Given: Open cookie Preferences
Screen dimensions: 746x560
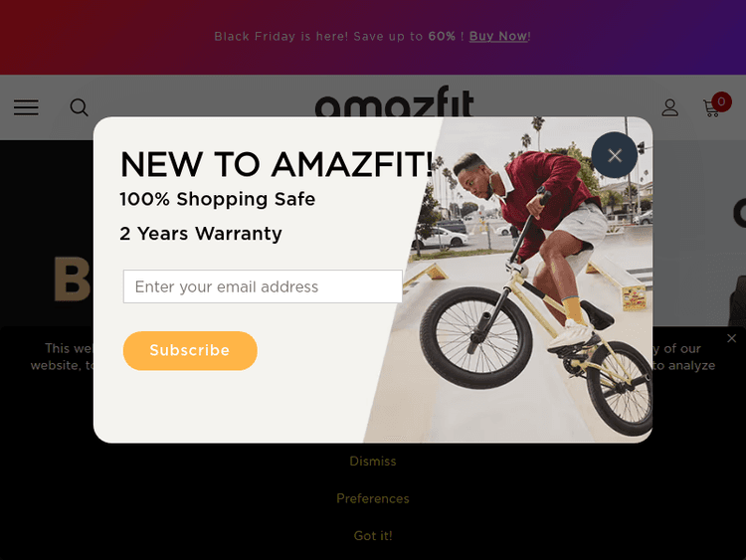Looking at the screenshot, I should coord(373,498).
